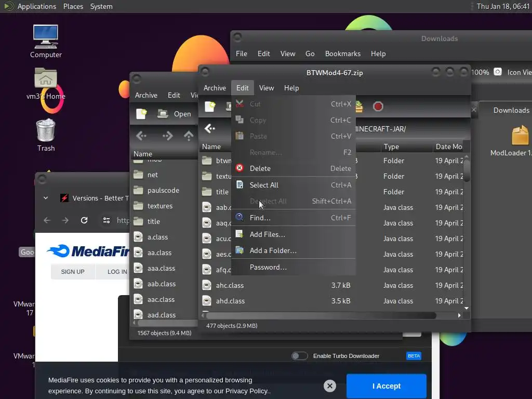Image resolution: width=532 pixels, height=399 pixels.
Task: Go back using arrow in BTWMod4-67.zip location bar
Action: pos(210,129)
